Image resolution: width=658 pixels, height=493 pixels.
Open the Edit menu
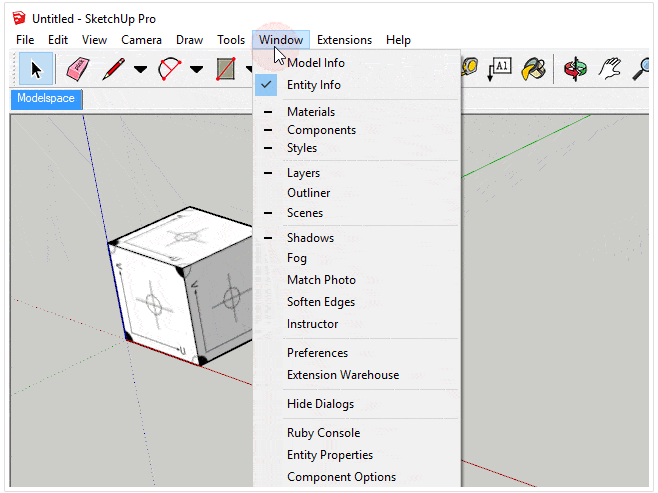coord(58,40)
